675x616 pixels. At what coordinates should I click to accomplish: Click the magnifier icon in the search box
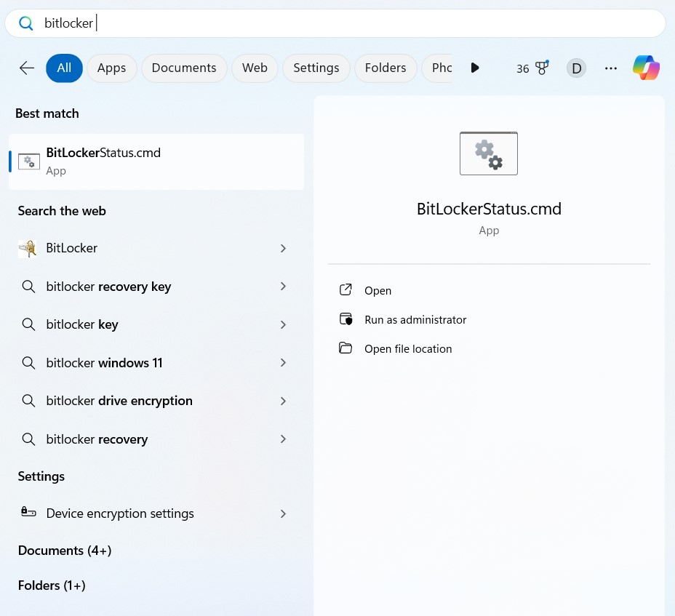[26, 23]
